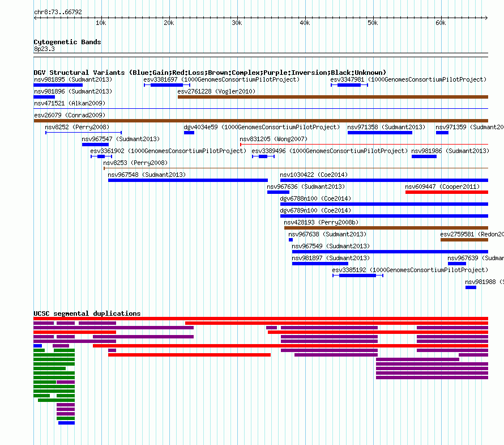This screenshot has width=504, height=445.
Task: Click nsv831205 (Wong2007) label
Action: pyautogui.click(x=274, y=139)
